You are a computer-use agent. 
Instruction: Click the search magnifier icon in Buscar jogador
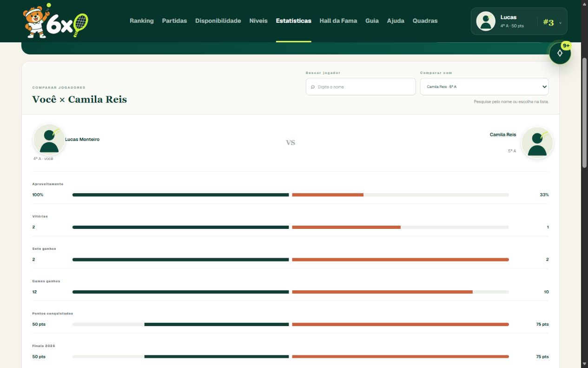pos(313,87)
